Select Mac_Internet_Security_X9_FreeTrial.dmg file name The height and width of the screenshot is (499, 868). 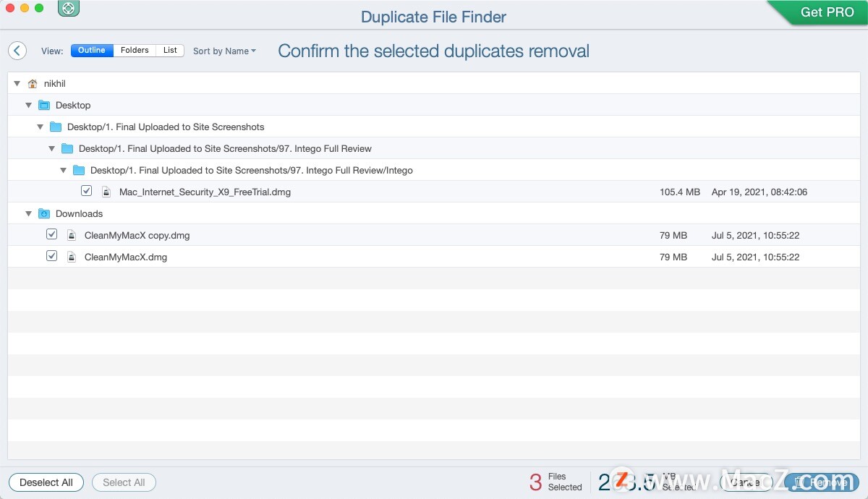[x=205, y=192]
